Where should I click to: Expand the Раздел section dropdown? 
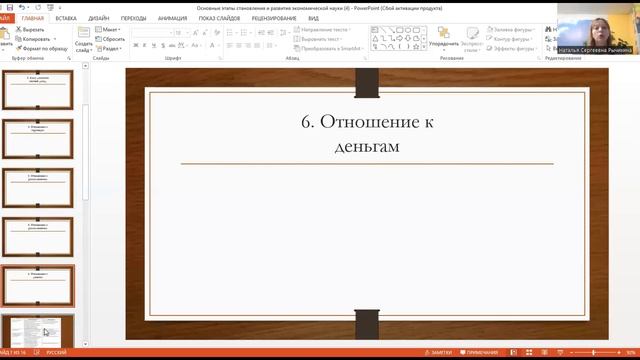[x=109, y=48]
